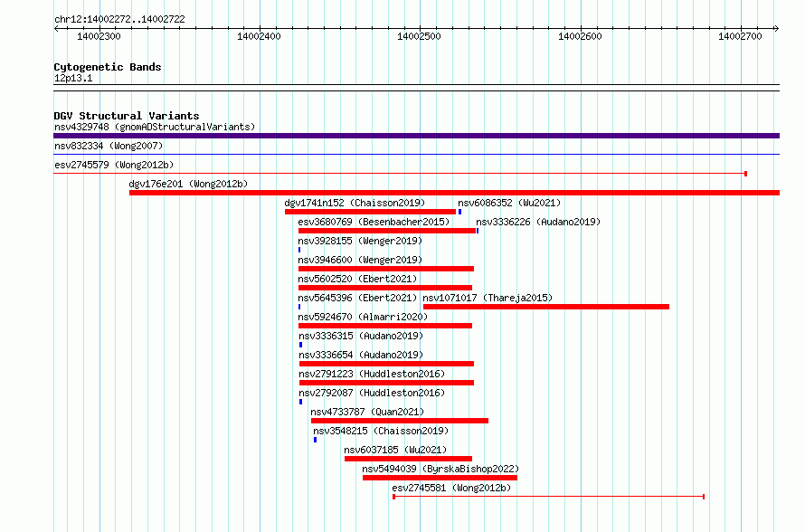This screenshot has height=532, width=805.
Task: Open nsv5602520 (Ebert2021) label
Action: tap(357, 279)
